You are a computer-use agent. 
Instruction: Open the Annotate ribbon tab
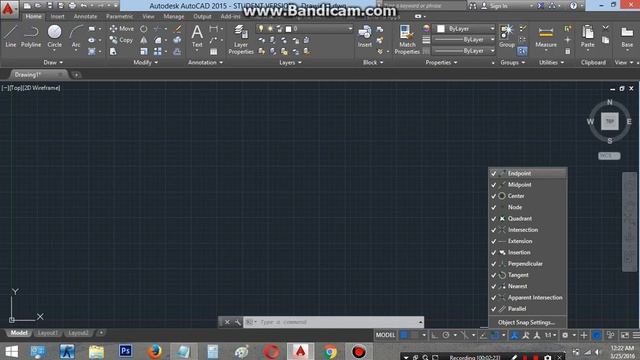(85, 16)
